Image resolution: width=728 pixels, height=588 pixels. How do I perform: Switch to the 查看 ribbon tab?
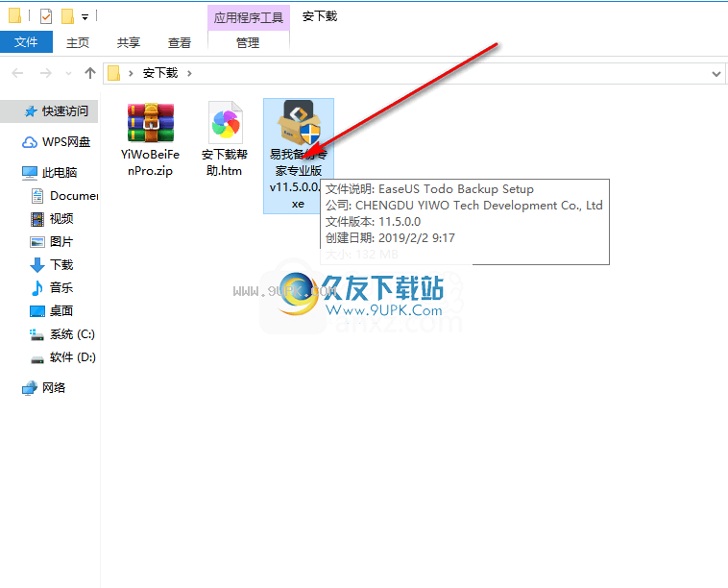click(x=180, y=42)
